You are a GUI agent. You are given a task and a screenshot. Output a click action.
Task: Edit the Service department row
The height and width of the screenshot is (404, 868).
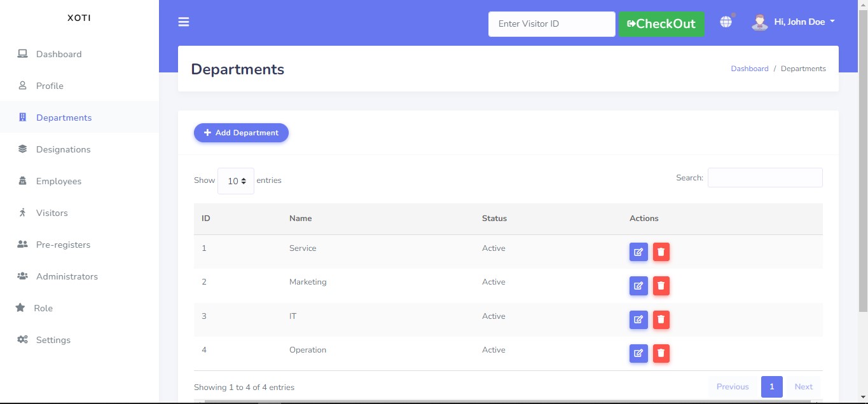pyautogui.click(x=638, y=252)
